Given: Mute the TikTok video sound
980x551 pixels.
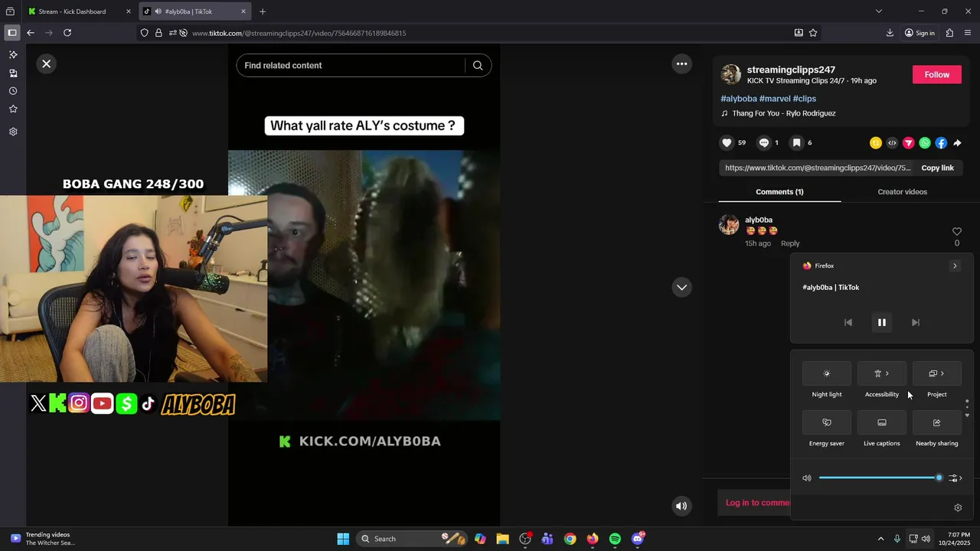Looking at the screenshot, I should pos(681,506).
